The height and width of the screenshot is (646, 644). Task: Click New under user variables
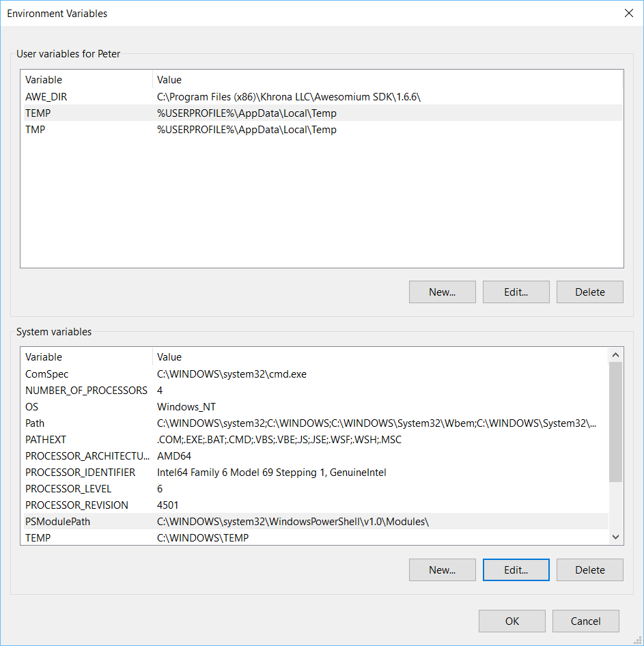click(442, 292)
